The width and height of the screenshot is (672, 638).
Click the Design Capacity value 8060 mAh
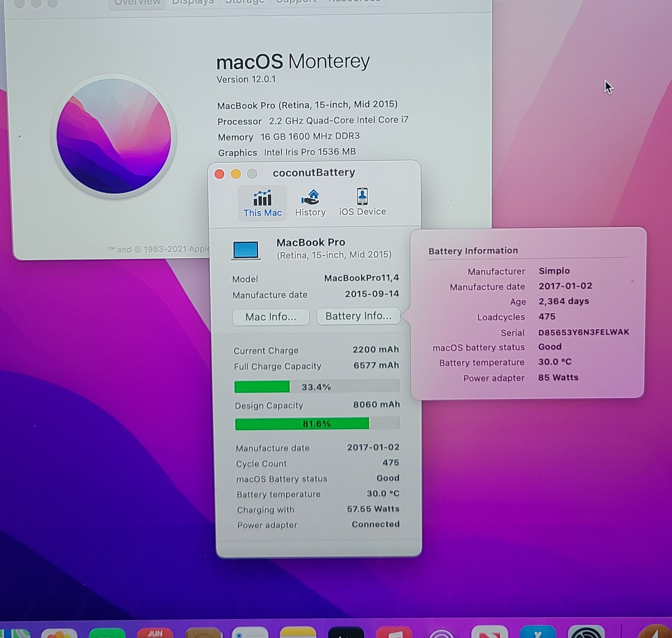(377, 404)
